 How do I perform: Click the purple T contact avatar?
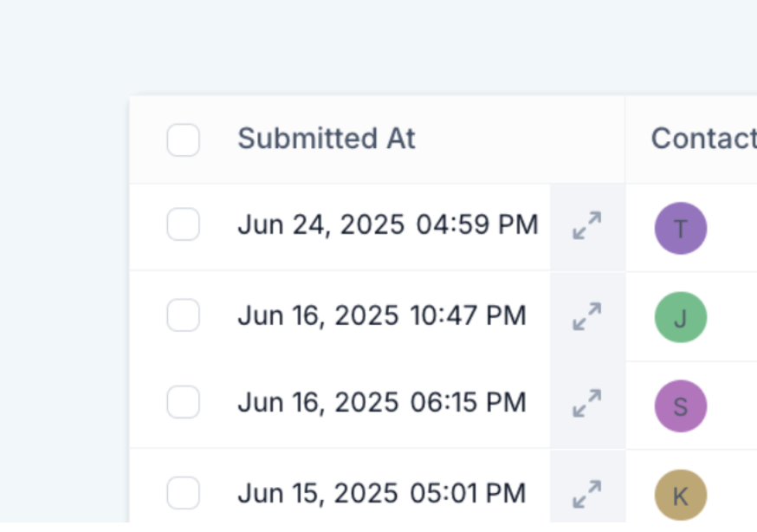pyautogui.click(x=681, y=229)
